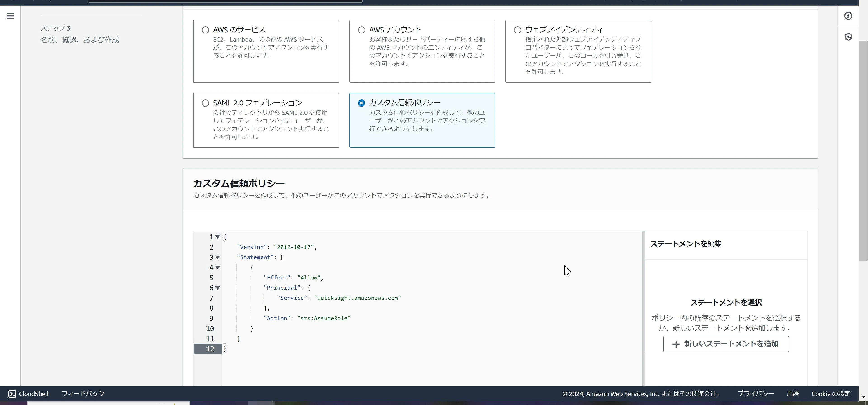This screenshot has width=868, height=405.
Task: Open Cookie の設定 in footer
Action: 831,393
